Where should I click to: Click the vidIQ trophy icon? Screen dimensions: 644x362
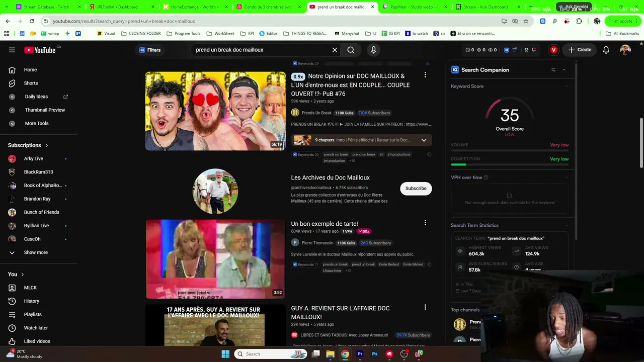[526, 50]
